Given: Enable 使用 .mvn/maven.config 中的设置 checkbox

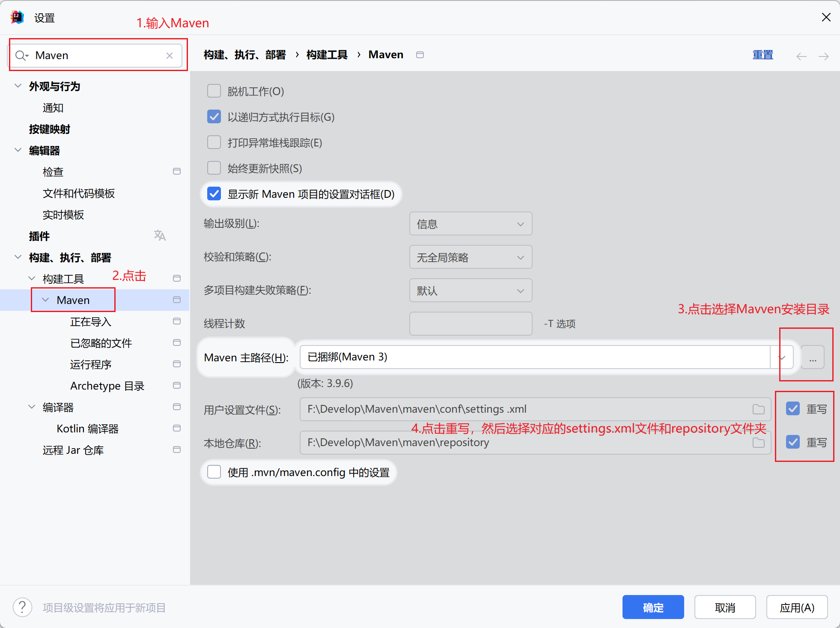Looking at the screenshot, I should click(x=214, y=472).
